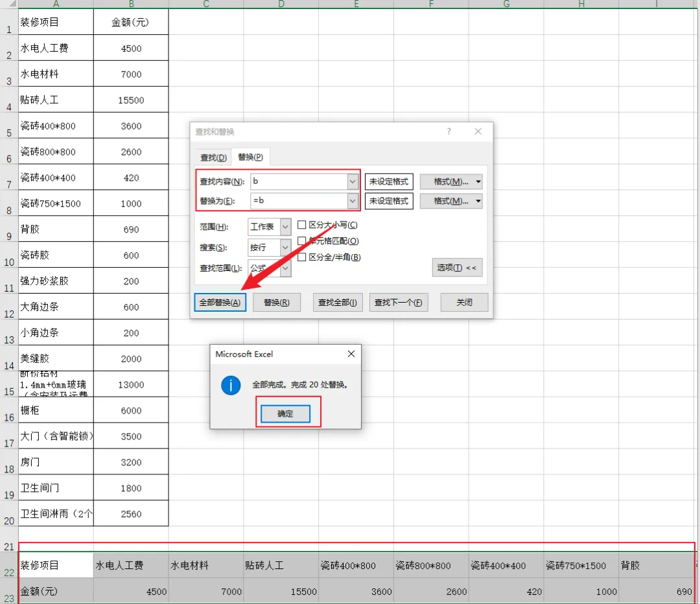Image resolution: width=700 pixels, height=604 pixels.
Task: Select cell with value 2560 in column B
Action: 131,514
